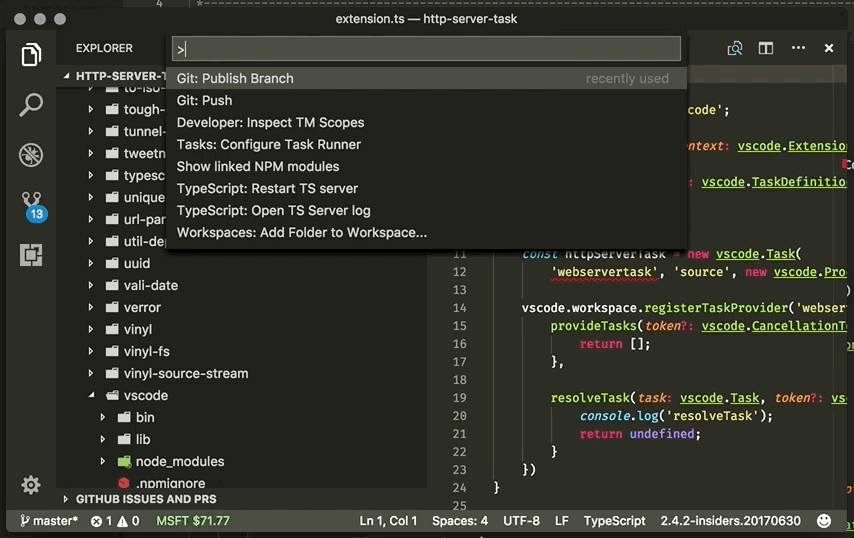The image size is (854, 538).
Task: Click the uuid folder icon
Action: click(x=112, y=263)
